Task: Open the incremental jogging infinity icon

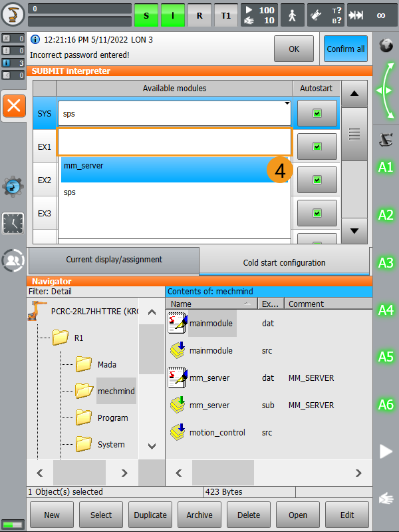Action: coord(372,15)
